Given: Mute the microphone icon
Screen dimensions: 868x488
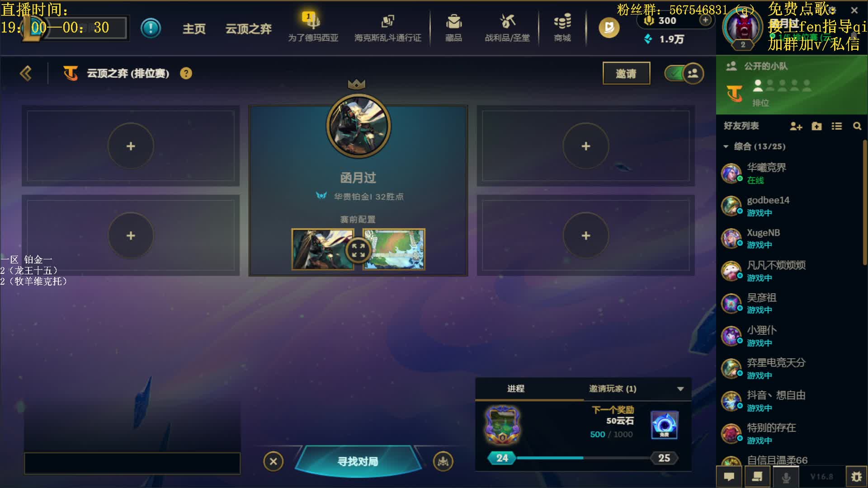Looking at the screenshot, I should point(786,477).
